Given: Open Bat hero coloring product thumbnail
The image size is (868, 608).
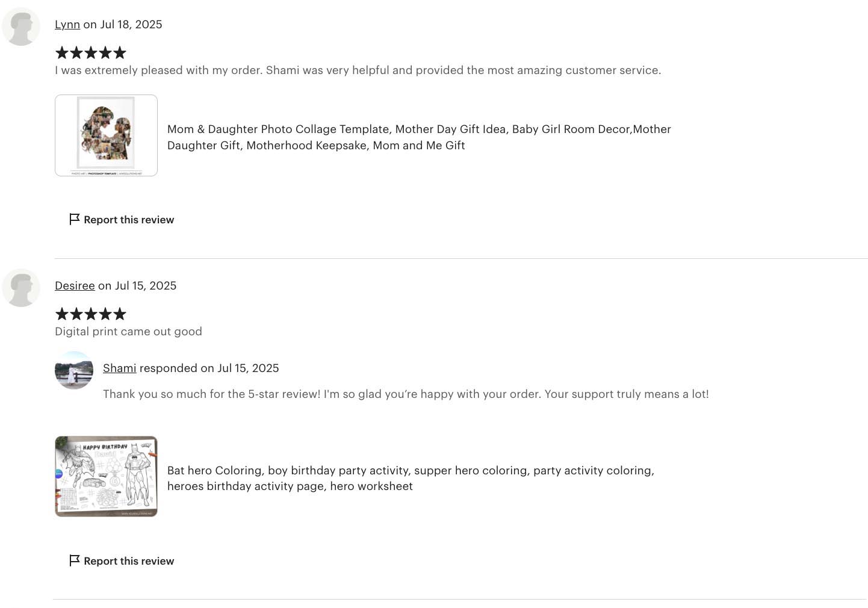Looking at the screenshot, I should [106, 476].
